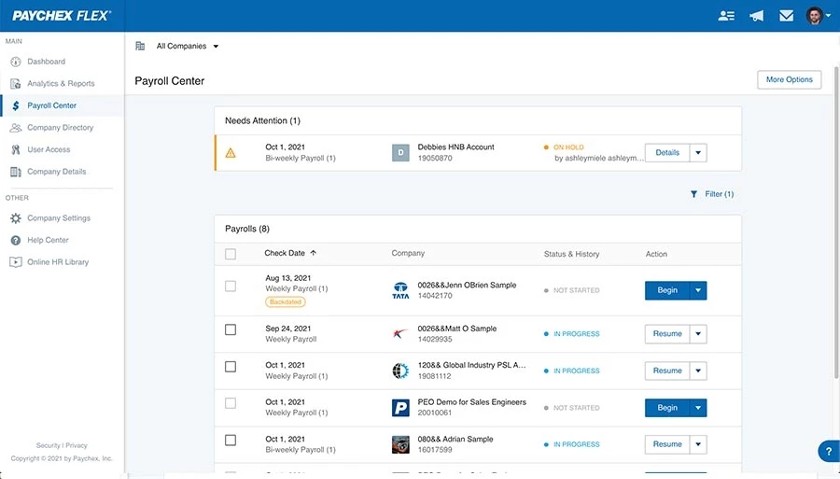Click the TATA company logo

point(400,290)
